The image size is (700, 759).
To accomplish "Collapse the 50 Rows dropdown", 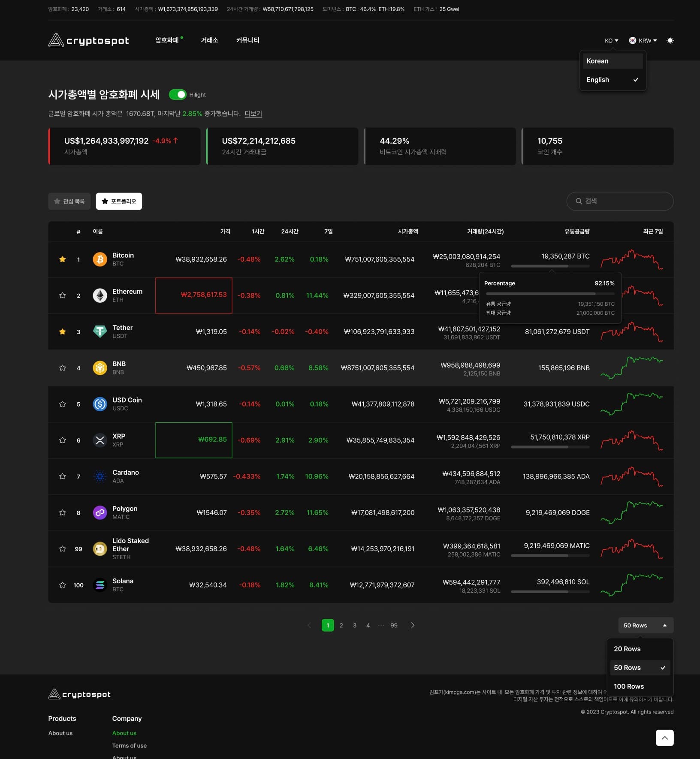I will click(x=646, y=625).
